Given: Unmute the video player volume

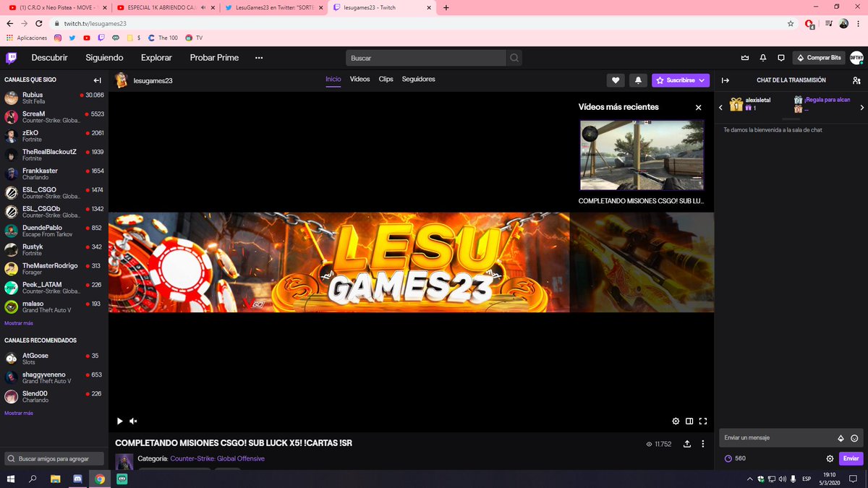Looking at the screenshot, I should pos(133,421).
